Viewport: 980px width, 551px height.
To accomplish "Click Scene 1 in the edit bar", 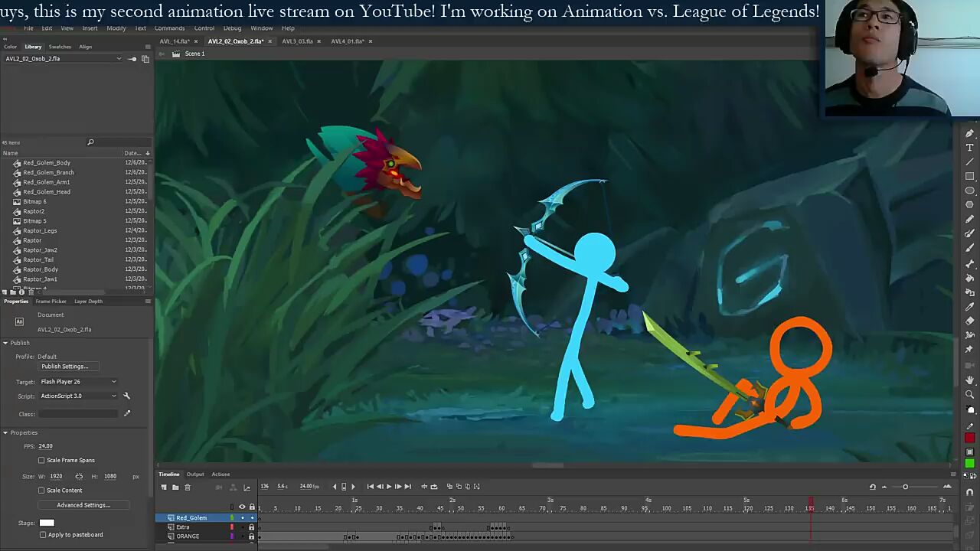I will click(194, 54).
